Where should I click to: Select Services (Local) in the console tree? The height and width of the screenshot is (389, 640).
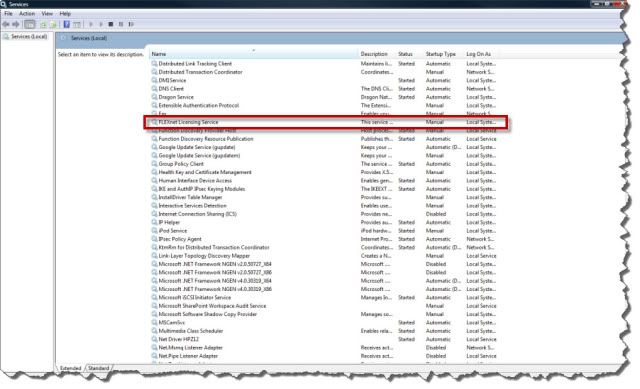[29, 37]
